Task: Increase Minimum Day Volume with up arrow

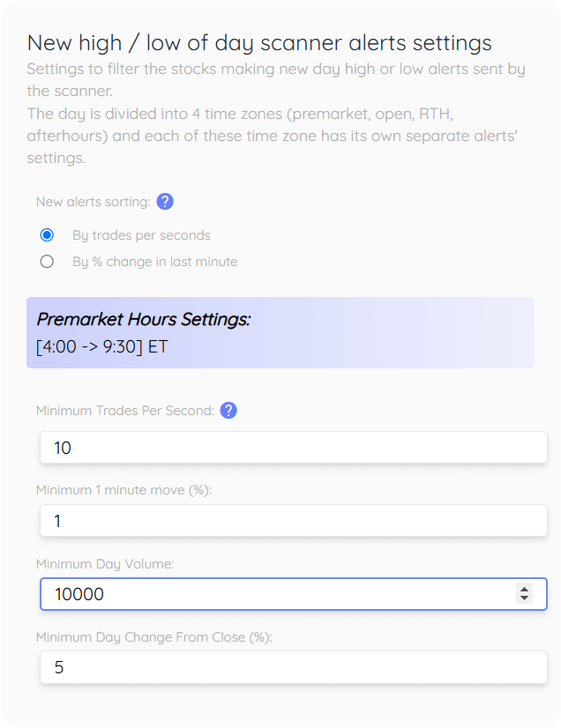Action: click(524, 590)
